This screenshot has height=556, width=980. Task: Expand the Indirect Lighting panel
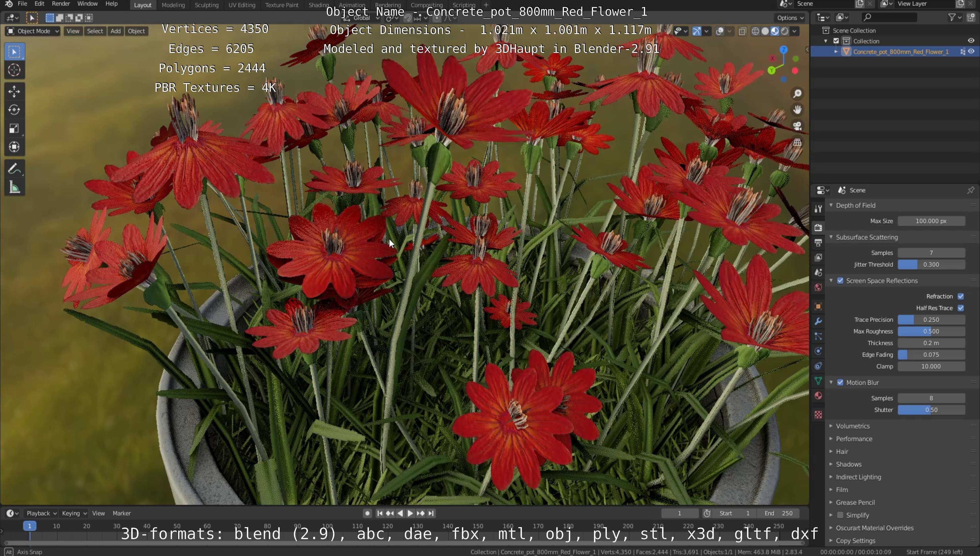[830, 477]
